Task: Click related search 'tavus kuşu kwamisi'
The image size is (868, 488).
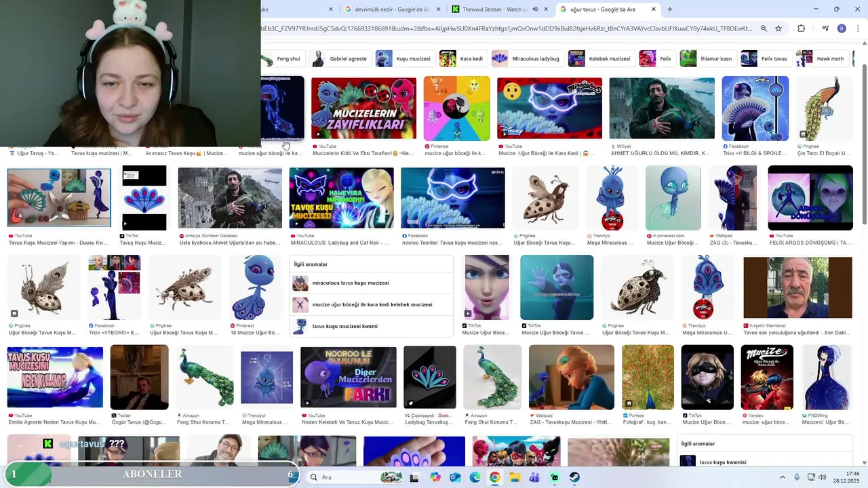Action: [765, 462]
